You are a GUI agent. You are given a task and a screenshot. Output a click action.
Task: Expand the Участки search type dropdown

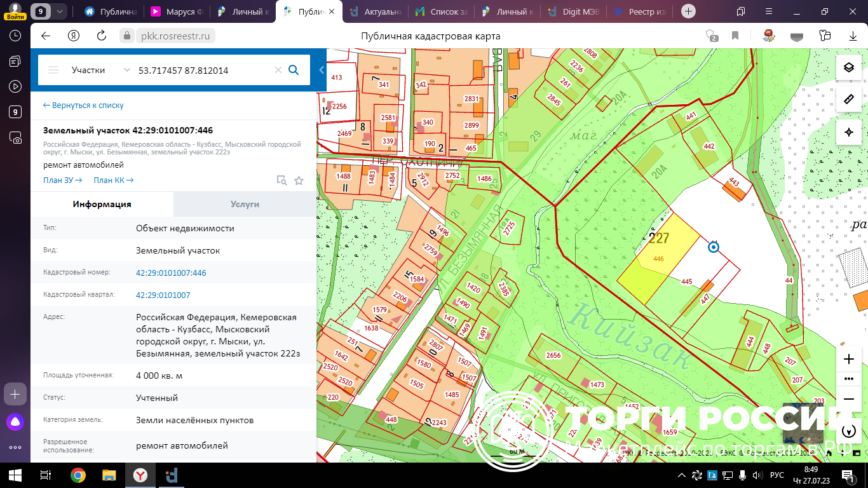pyautogui.click(x=126, y=70)
